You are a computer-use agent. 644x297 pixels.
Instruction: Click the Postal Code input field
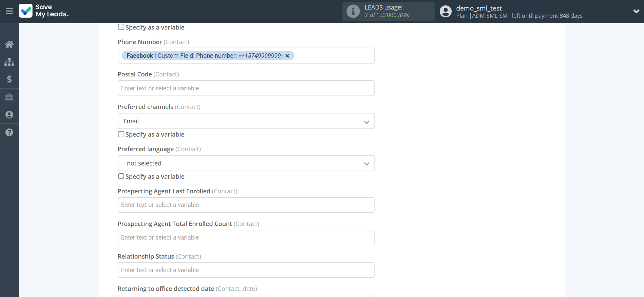[246, 88]
